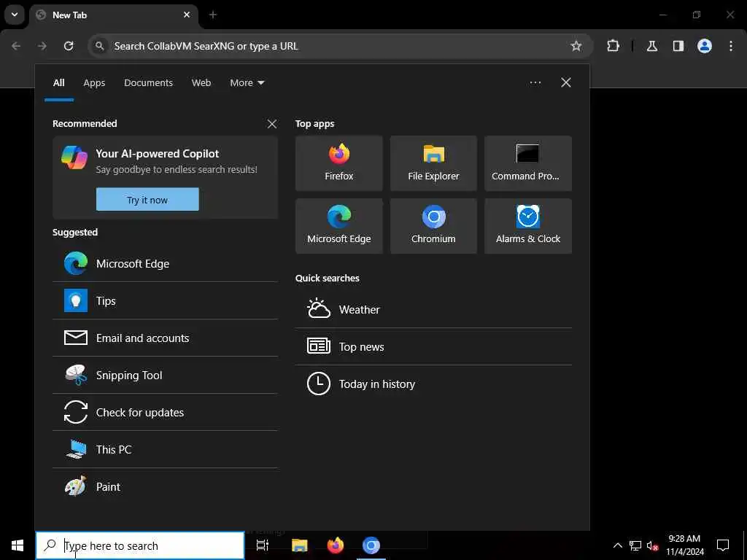Close the search panel

coord(566,83)
